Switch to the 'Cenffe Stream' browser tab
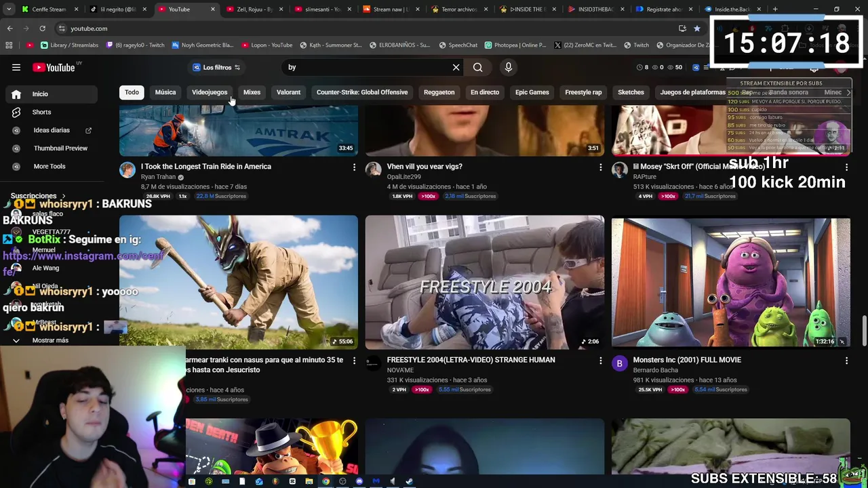The height and width of the screenshot is (488, 868). (x=49, y=9)
